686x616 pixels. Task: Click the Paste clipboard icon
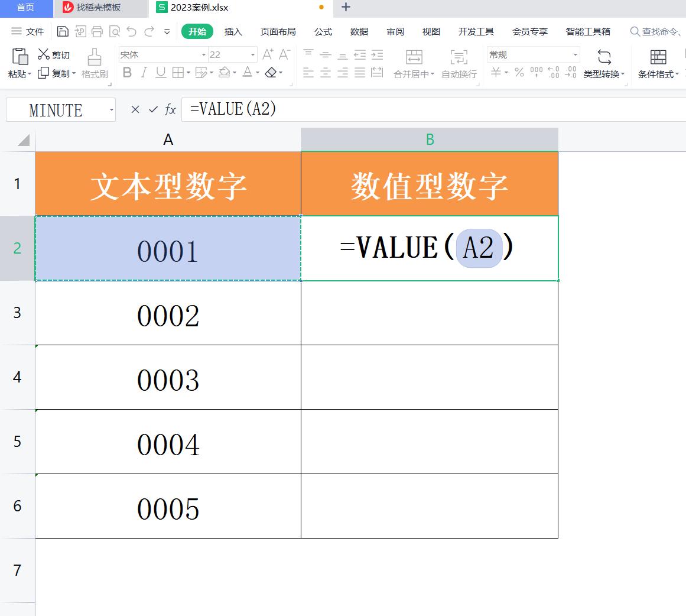point(19,57)
